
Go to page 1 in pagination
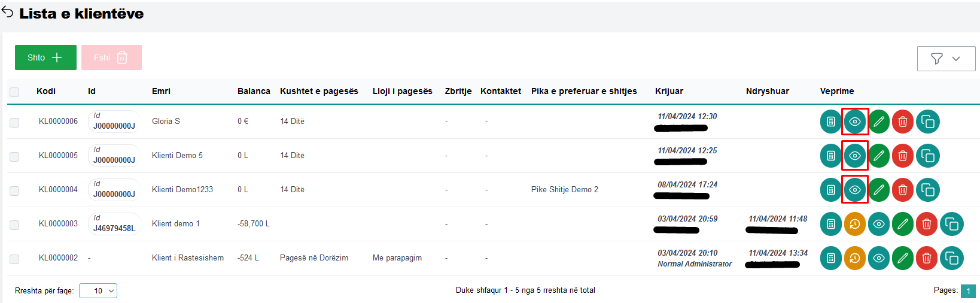(967, 290)
